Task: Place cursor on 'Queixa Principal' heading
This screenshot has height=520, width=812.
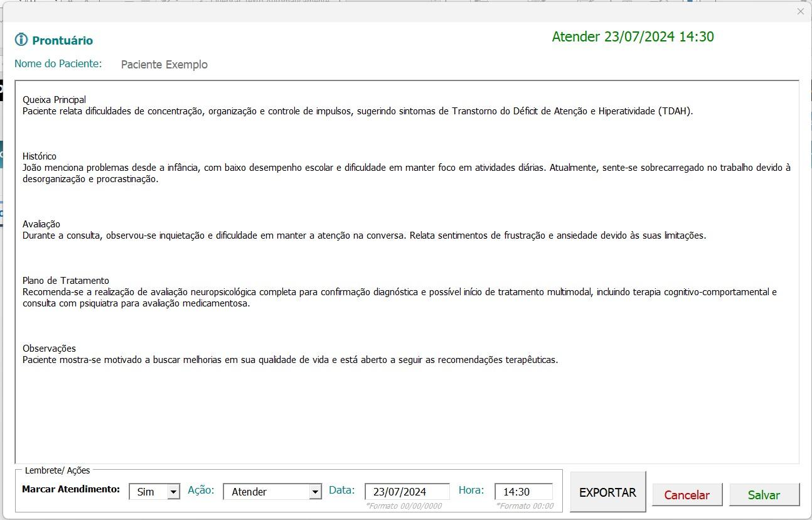Action: (x=54, y=100)
